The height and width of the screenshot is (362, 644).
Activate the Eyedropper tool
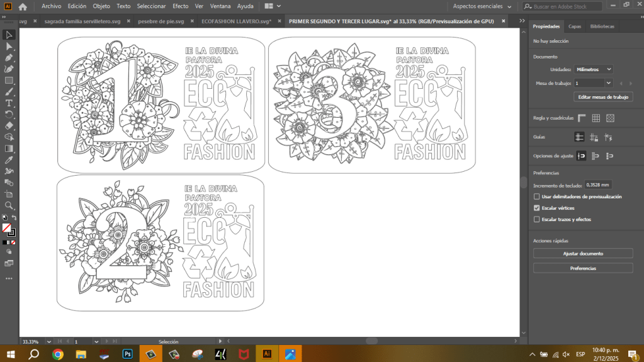[x=9, y=160]
